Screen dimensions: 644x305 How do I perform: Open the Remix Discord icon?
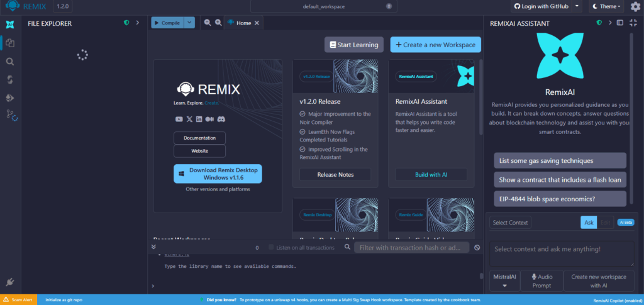coord(221,119)
